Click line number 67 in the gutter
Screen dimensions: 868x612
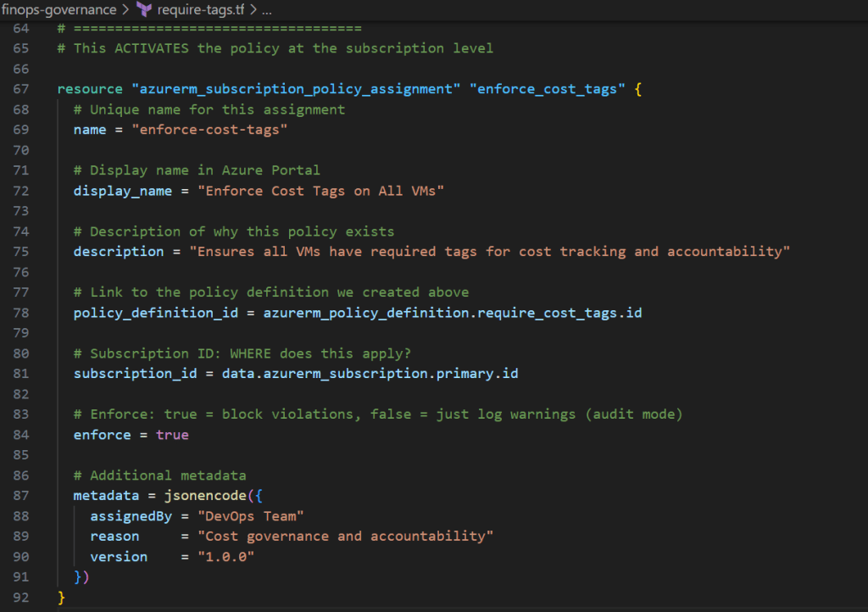(21, 89)
